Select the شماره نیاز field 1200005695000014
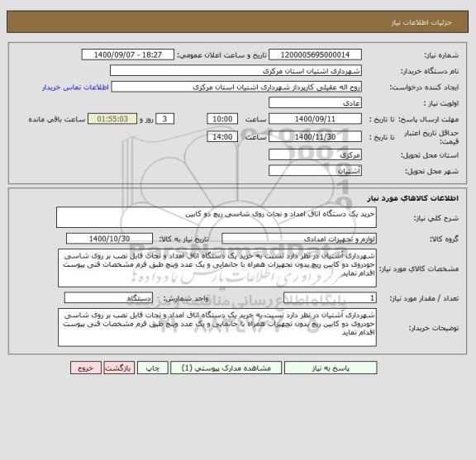 coord(315,55)
